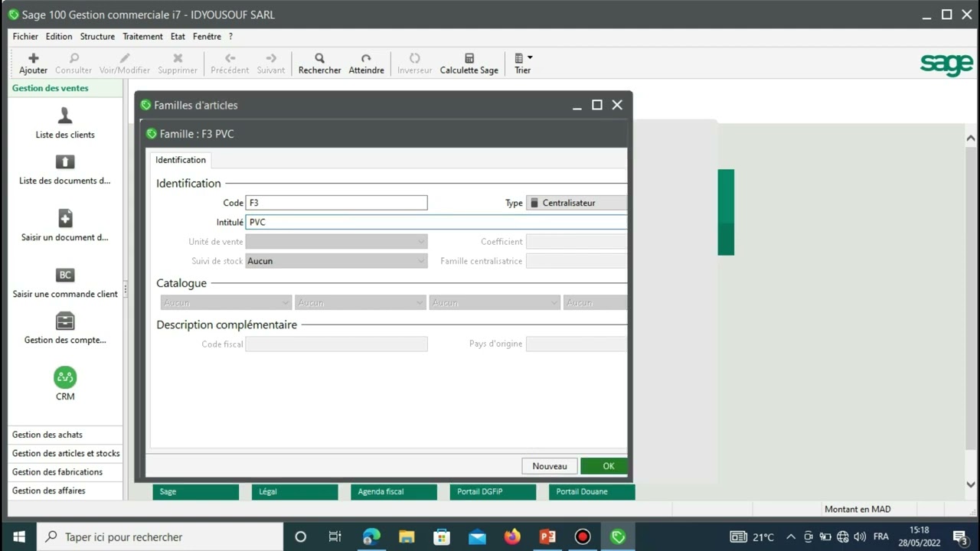Open Microsoft Edge from the taskbar
The image size is (980, 551).
click(371, 536)
